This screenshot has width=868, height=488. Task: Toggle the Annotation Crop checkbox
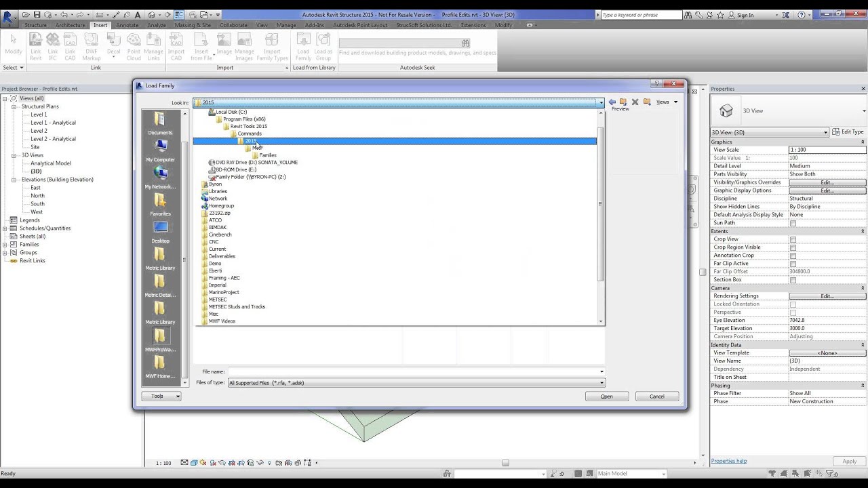[793, 256]
